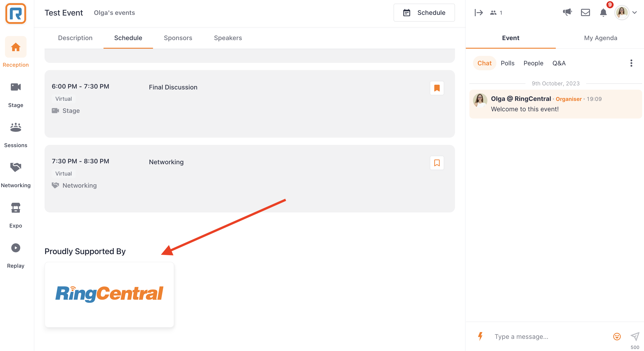Click the Networking session title
The image size is (644, 351).
[166, 162]
